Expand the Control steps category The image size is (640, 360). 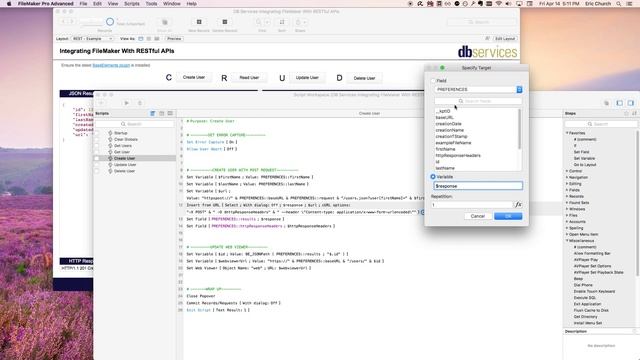(567, 171)
